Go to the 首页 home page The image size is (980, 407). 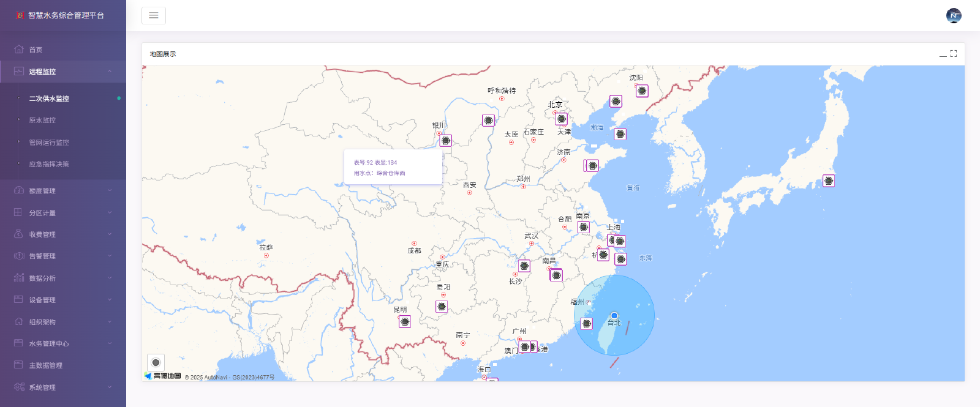click(36, 50)
